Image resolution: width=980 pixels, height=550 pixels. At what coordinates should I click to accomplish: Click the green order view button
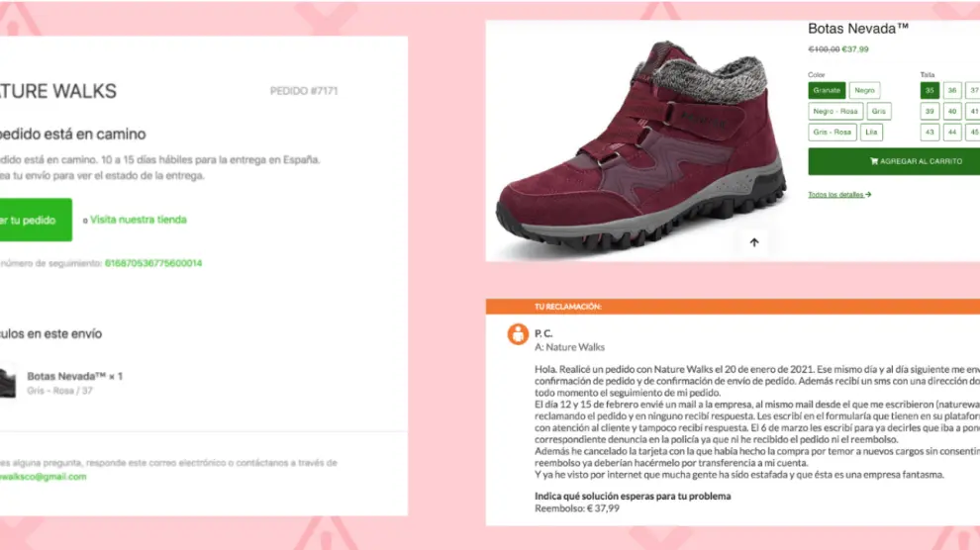tap(36, 220)
